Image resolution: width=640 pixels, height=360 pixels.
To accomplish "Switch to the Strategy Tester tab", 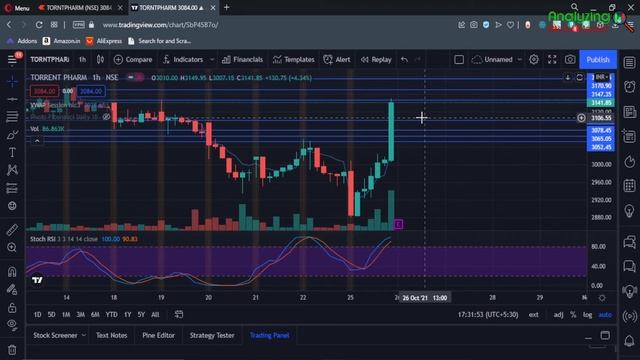I will [212, 335].
